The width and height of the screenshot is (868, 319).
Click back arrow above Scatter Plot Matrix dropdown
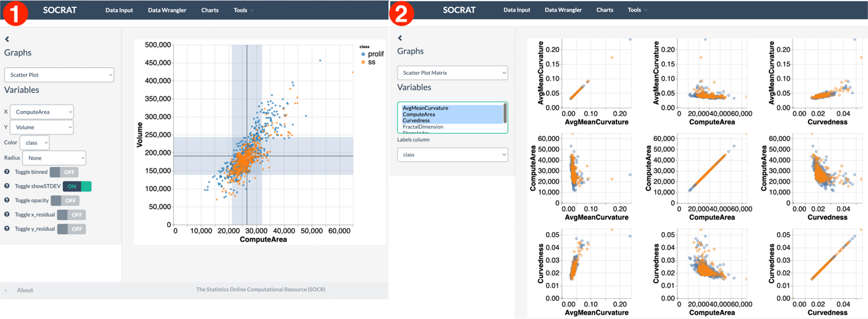(x=400, y=38)
